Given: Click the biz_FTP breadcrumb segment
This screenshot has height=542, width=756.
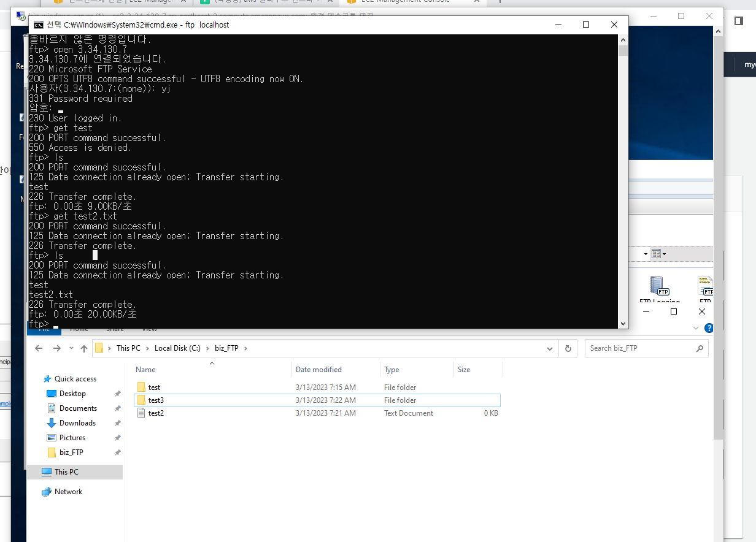Looking at the screenshot, I should click(x=226, y=348).
